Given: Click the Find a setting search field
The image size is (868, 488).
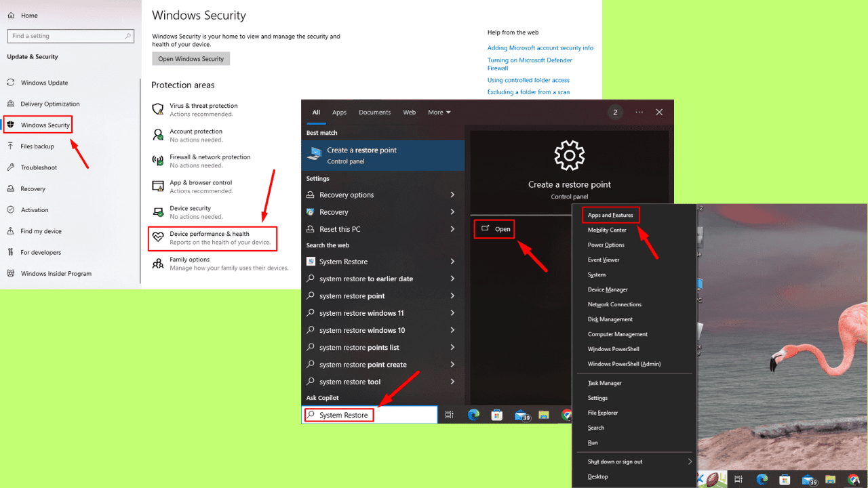Looking at the screenshot, I should pyautogui.click(x=71, y=36).
